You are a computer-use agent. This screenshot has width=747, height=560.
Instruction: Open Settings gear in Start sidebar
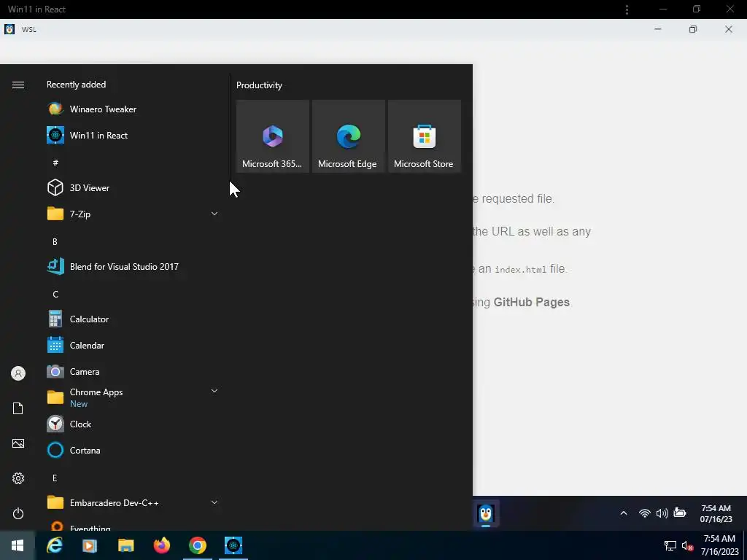click(18, 478)
